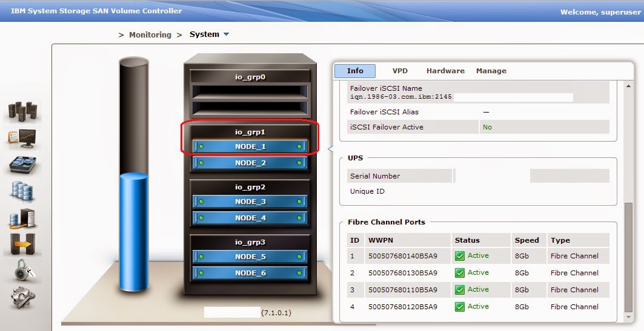This screenshot has height=331, width=644.
Task: Click WWPN 500507680140B5A9
Action: coord(402,256)
